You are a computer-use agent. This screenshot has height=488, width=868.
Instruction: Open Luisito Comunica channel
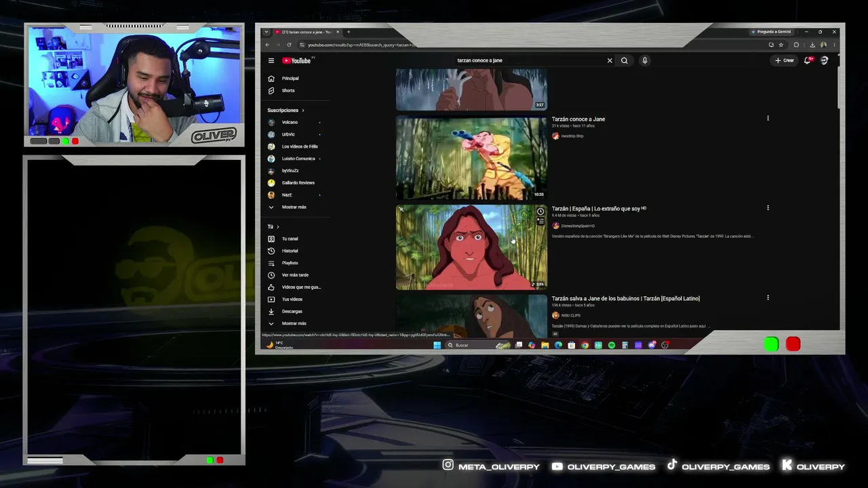[297, 159]
